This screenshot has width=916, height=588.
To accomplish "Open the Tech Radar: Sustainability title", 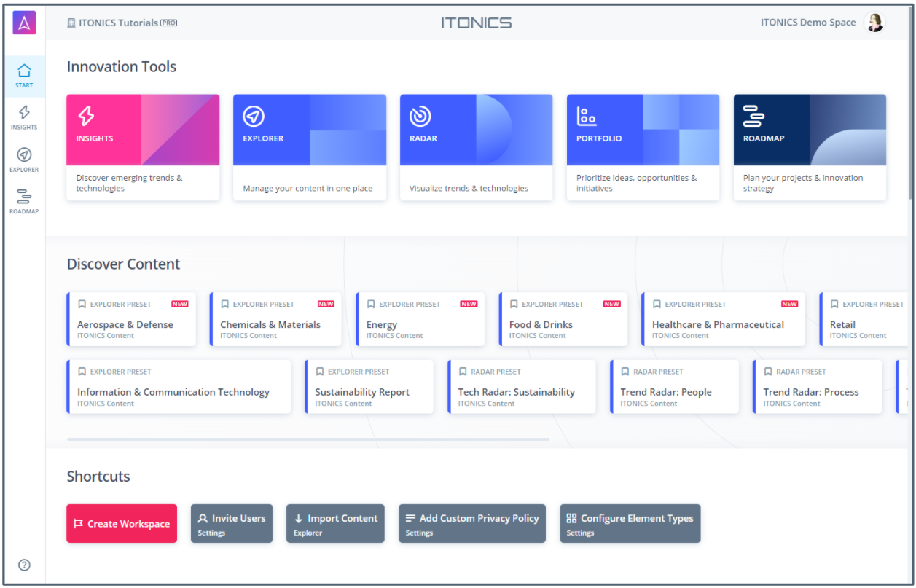I will point(517,392).
